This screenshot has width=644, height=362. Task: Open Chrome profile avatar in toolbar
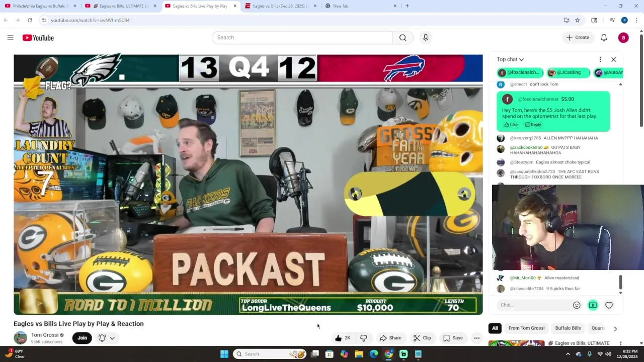624,20
